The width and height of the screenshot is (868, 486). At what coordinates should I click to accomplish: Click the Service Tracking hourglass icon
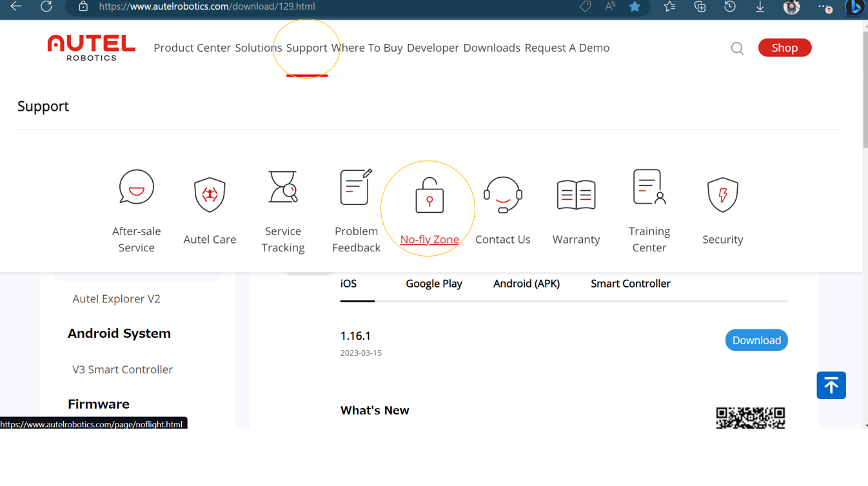(283, 187)
